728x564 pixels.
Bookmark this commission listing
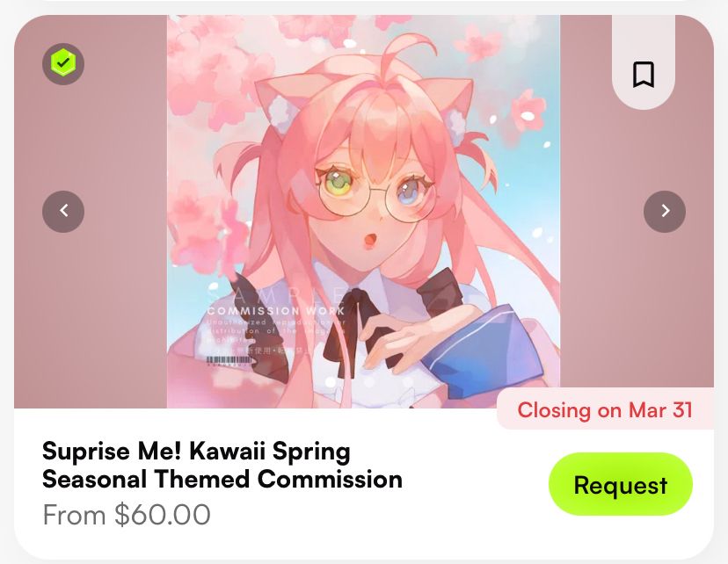(644, 74)
